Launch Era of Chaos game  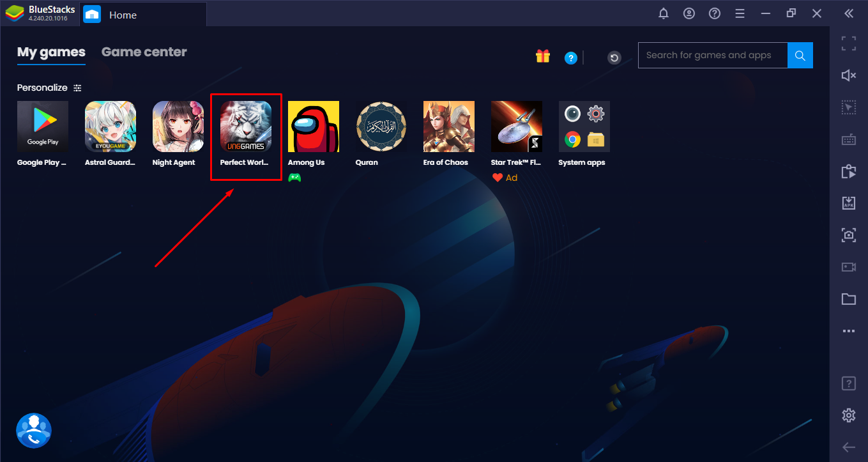coord(449,127)
